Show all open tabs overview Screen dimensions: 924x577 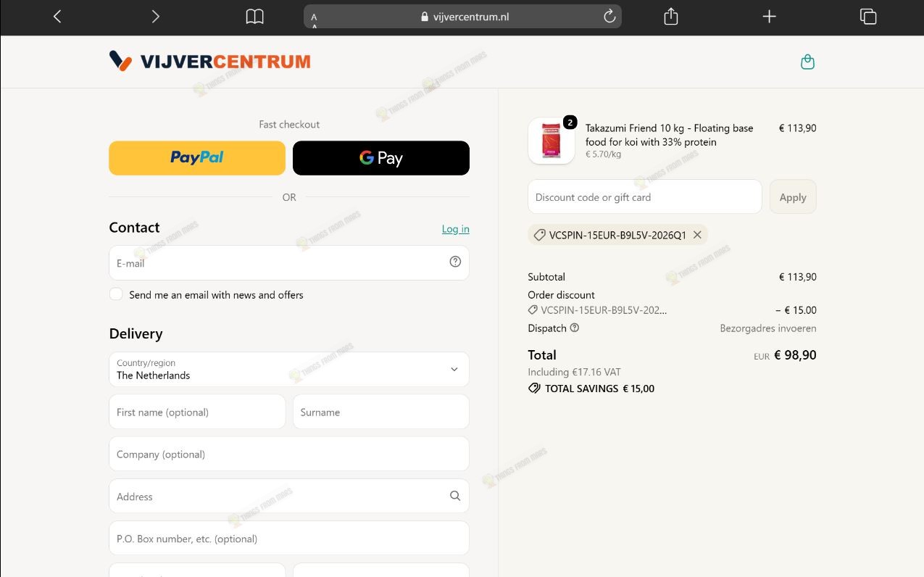868,17
